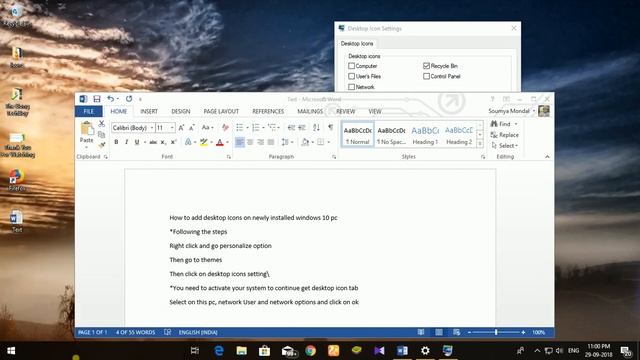Click the zoom slider handle
Viewport: 640px width, 360px height.
pos(496,332)
